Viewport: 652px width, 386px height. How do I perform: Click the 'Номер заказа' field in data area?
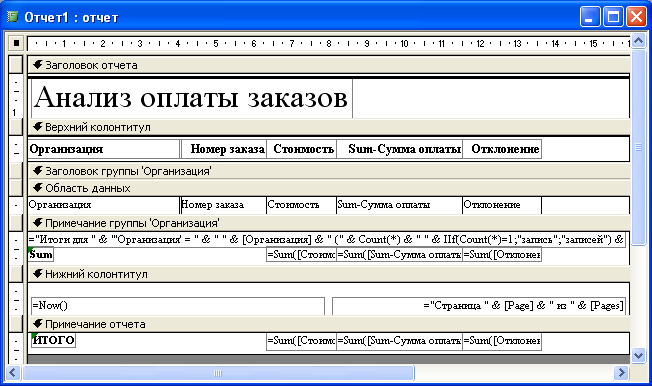click(224, 205)
